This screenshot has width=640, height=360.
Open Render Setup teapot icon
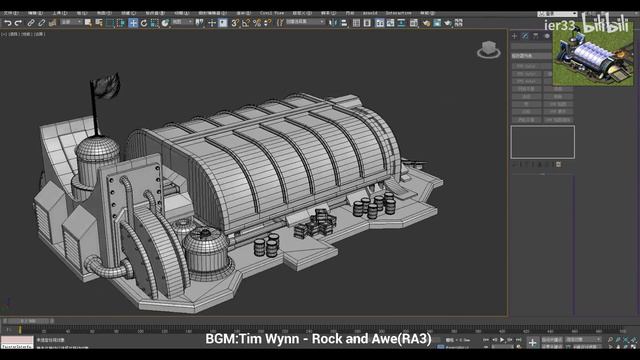(427, 23)
